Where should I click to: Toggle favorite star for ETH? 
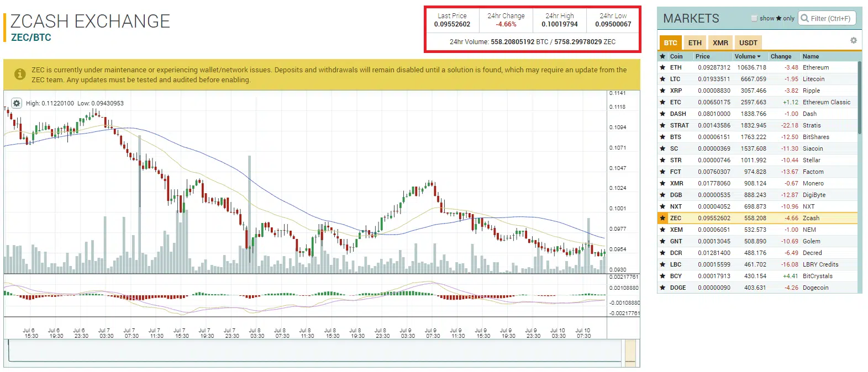click(662, 67)
